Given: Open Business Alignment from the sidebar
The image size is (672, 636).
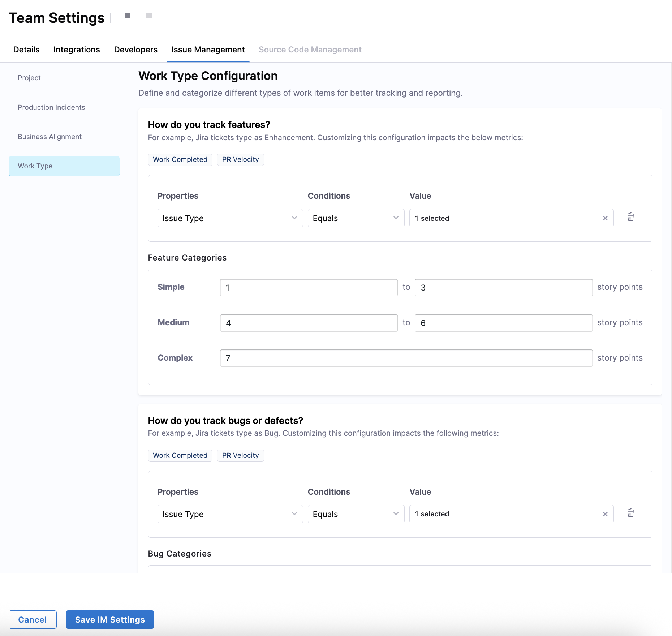Looking at the screenshot, I should pyautogui.click(x=50, y=137).
